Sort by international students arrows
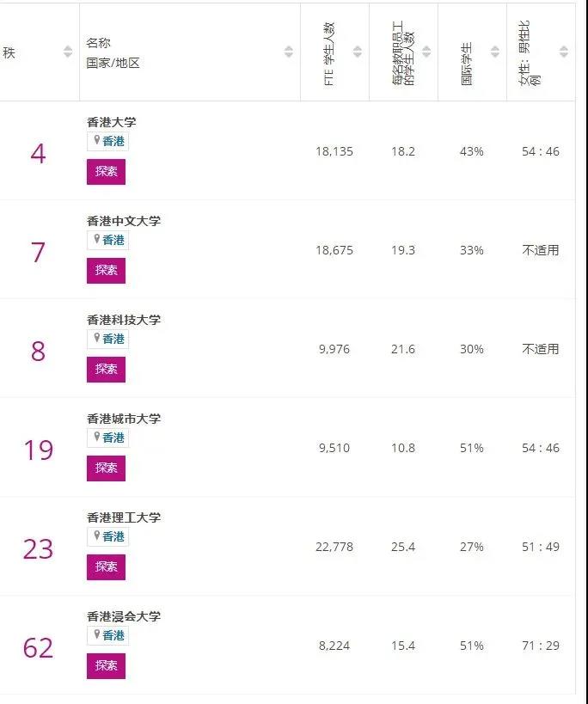Viewport: 588px width, 704px height. 495,52
